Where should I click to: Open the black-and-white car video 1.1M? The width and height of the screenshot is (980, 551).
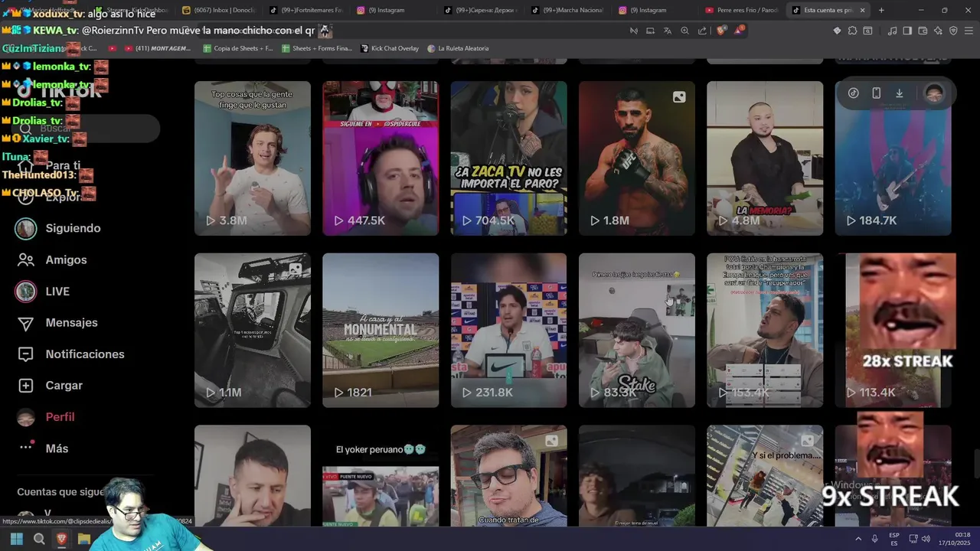tap(253, 331)
